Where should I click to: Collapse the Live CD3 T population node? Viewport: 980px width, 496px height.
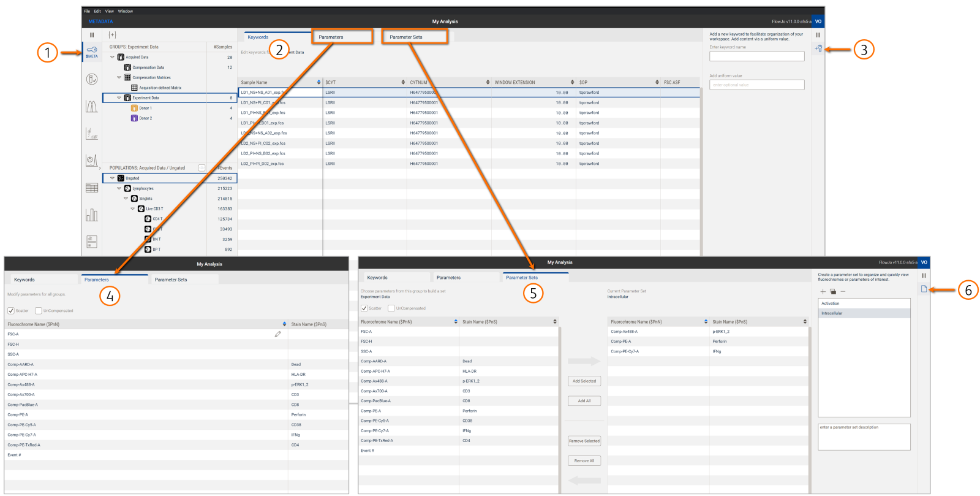pos(132,208)
